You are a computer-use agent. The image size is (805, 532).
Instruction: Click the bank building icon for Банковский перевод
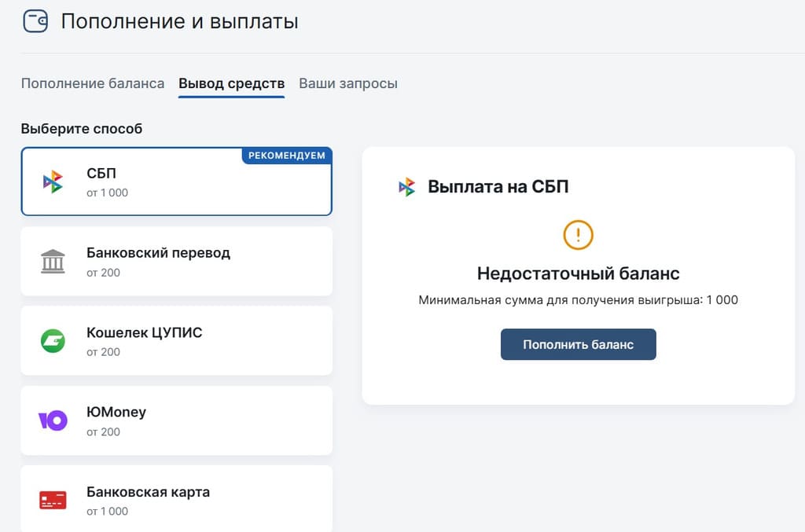click(53, 262)
